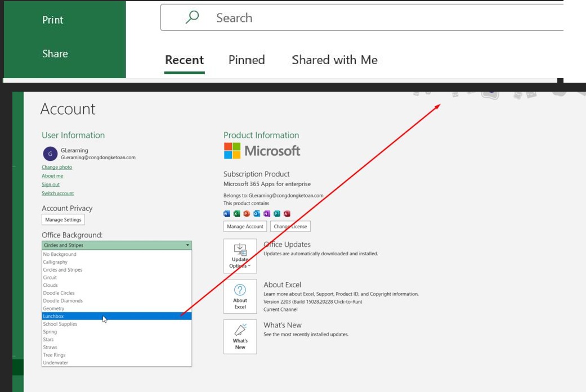
Task: Open the Shared with Me tab
Action: (x=334, y=60)
